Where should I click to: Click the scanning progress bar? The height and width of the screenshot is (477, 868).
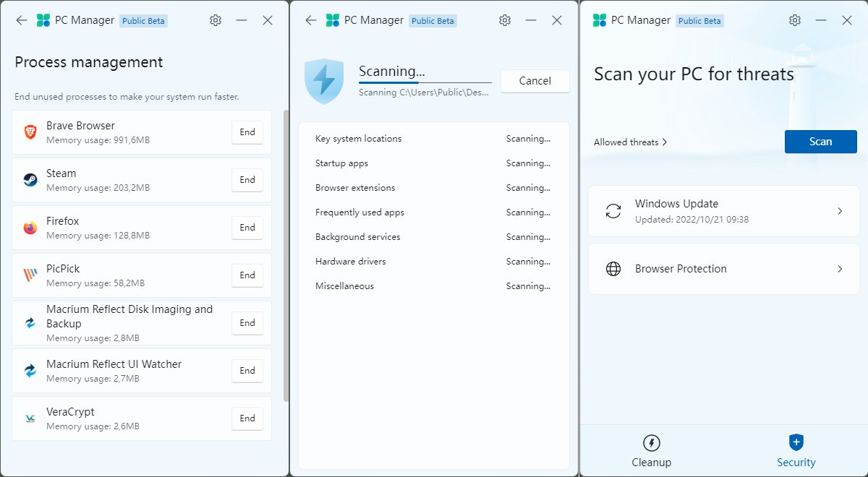pos(425,83)
